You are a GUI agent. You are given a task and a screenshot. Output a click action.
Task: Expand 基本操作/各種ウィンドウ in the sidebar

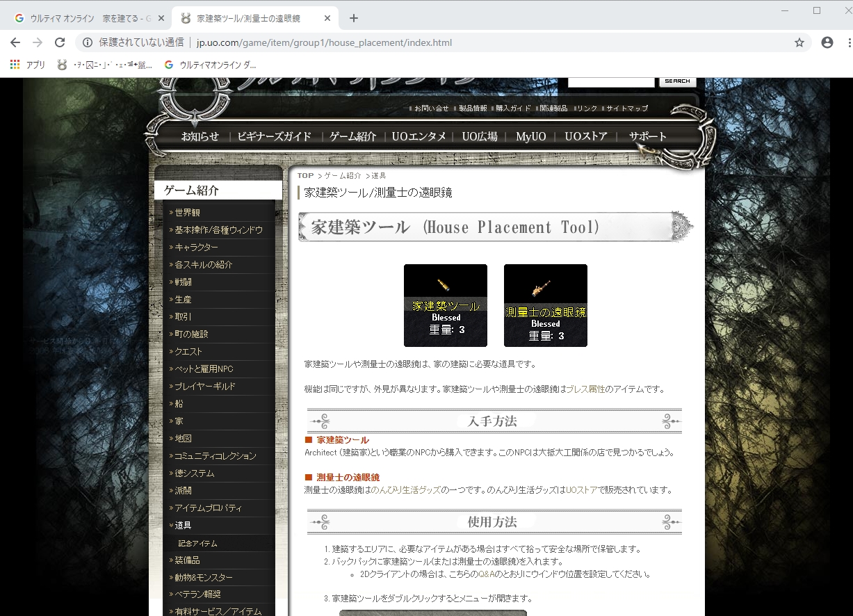(x=219, y=230)
